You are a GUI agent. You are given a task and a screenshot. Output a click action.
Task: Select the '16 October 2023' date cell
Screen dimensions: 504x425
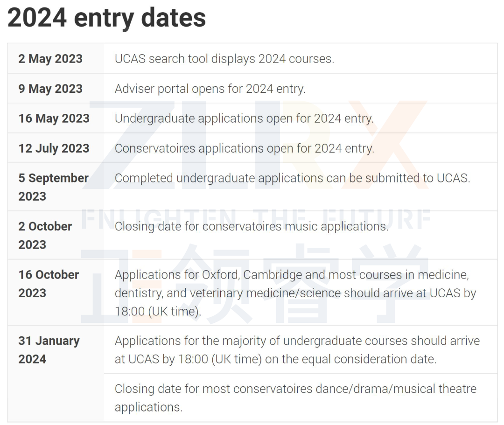click(56, 293)
